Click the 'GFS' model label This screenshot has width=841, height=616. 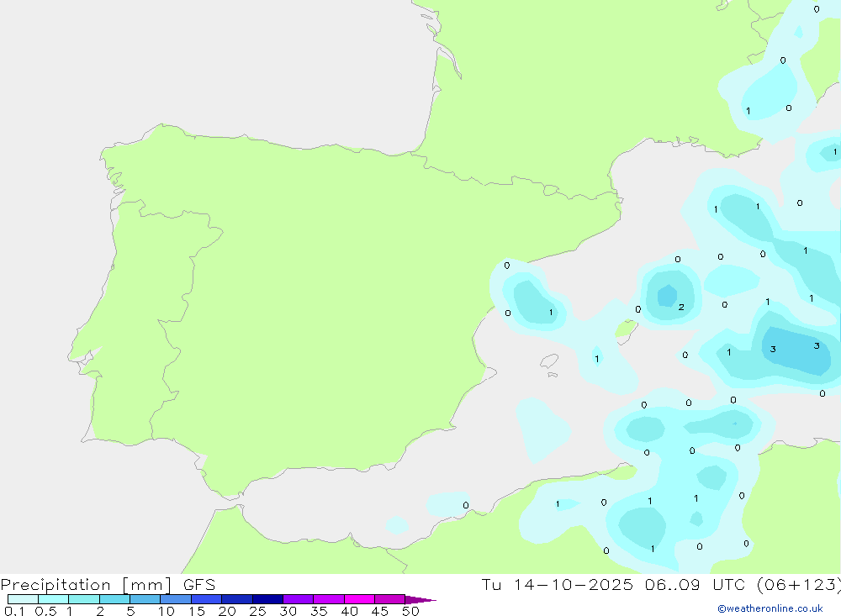tap(199, 584)
